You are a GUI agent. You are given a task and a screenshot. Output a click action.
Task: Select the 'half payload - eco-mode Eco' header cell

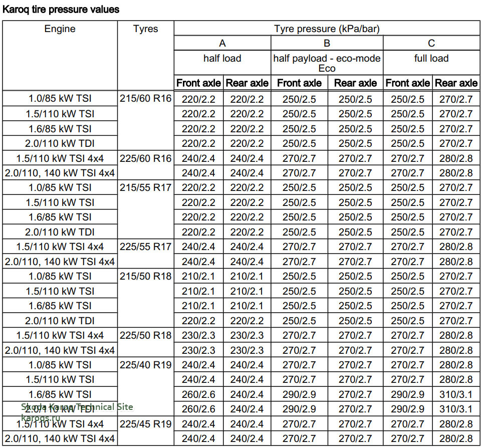click(327, 63)
